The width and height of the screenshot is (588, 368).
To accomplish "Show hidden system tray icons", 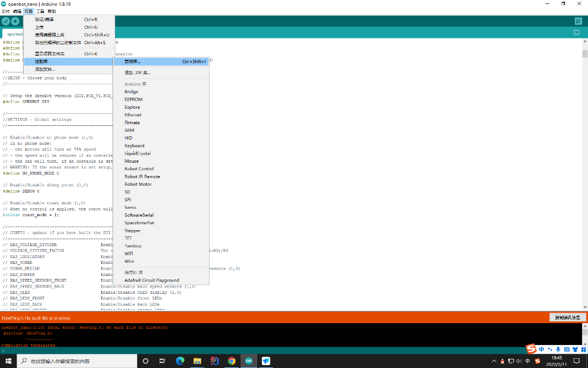I will tap(494, 361).
